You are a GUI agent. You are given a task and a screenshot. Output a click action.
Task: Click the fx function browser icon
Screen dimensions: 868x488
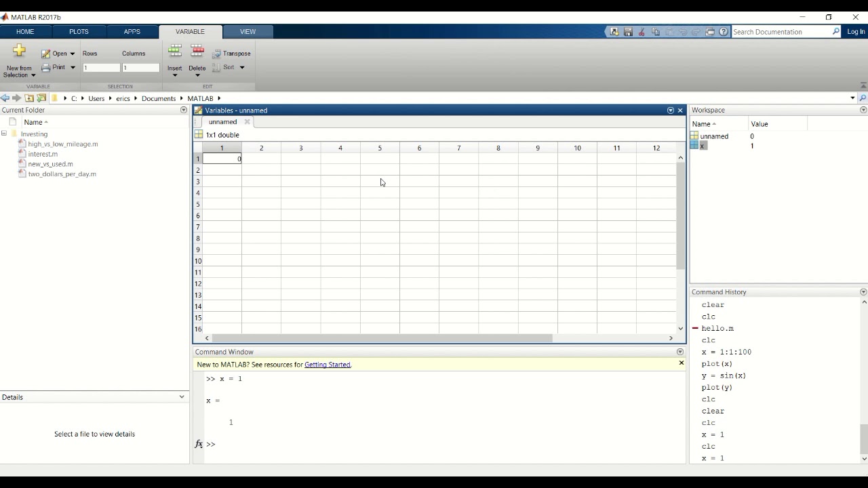[199, 444]
